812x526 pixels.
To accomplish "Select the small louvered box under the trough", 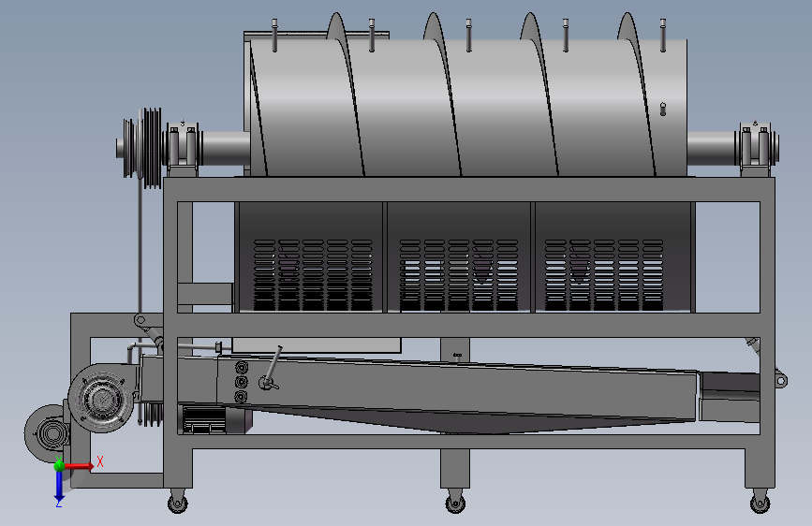I will (204, 419).
